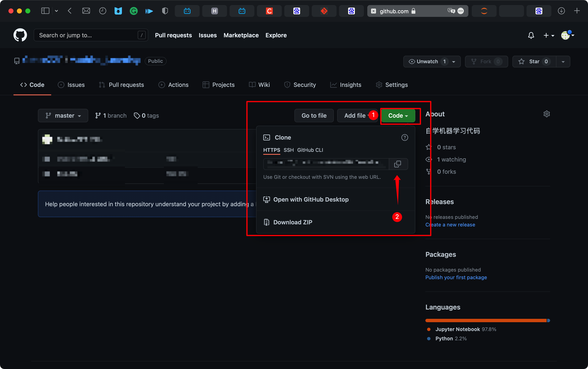Click Python language entry
The height and width of the screenshot is (369, 588).
pos(447,338)
